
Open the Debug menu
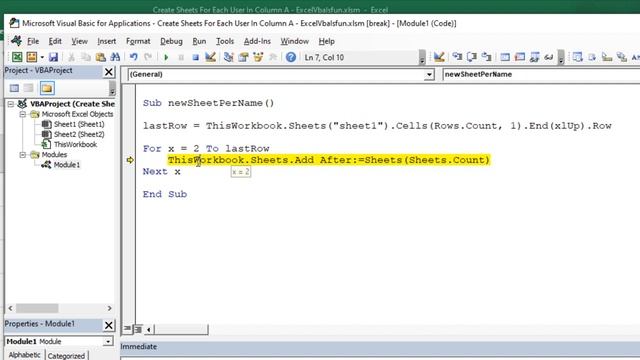(171, 41)
